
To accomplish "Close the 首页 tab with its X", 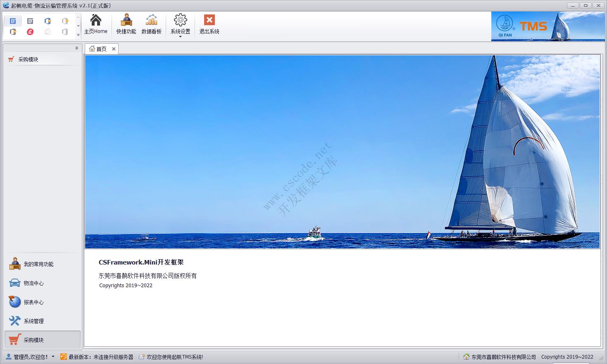I will pyautogui.click(x=114, y=48).
